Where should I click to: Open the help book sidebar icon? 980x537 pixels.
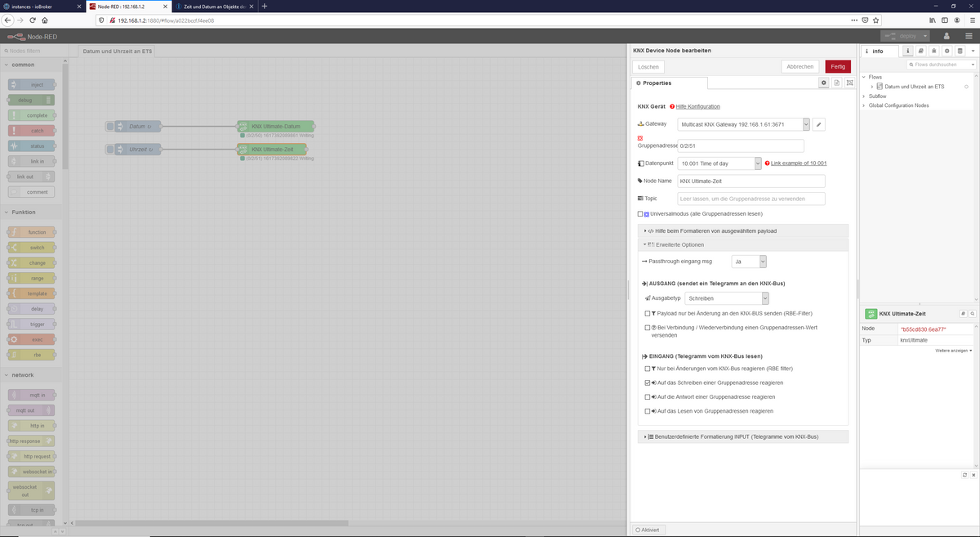click(920, 51)
